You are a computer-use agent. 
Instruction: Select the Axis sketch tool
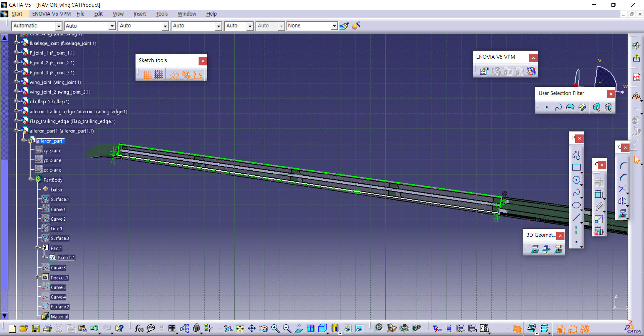click(576, 230)
